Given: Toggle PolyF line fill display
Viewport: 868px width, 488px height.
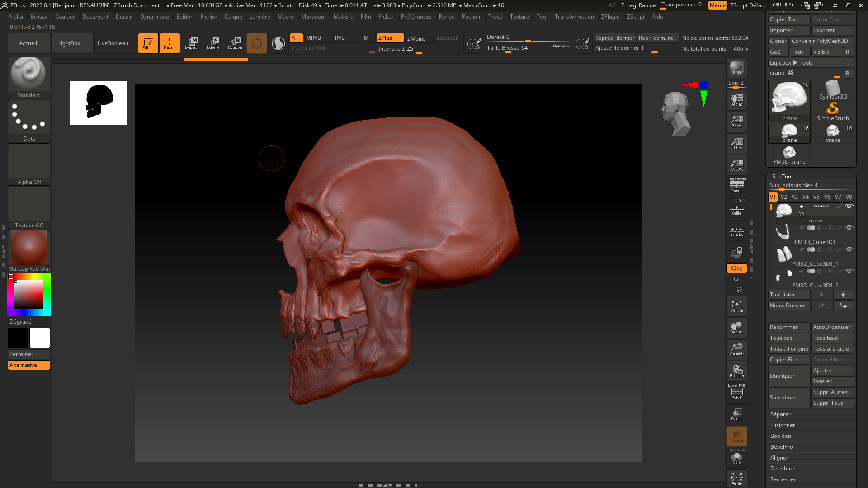Looking at the screenshot, I should [x=737, y=392].
